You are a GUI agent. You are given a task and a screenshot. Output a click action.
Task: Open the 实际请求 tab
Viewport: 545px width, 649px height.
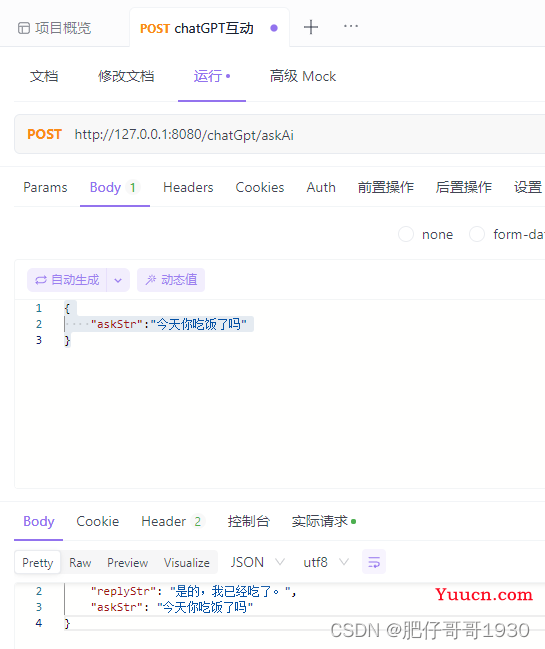point(324,521)
